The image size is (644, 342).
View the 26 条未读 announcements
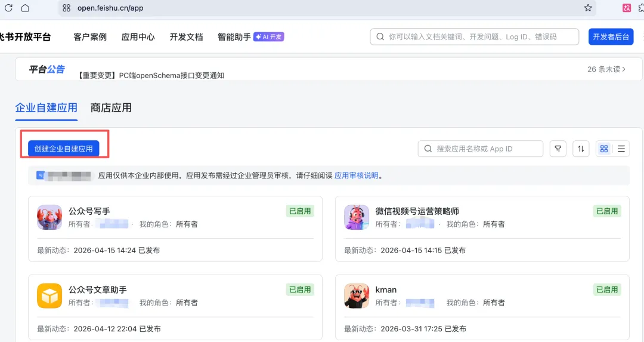606,69
